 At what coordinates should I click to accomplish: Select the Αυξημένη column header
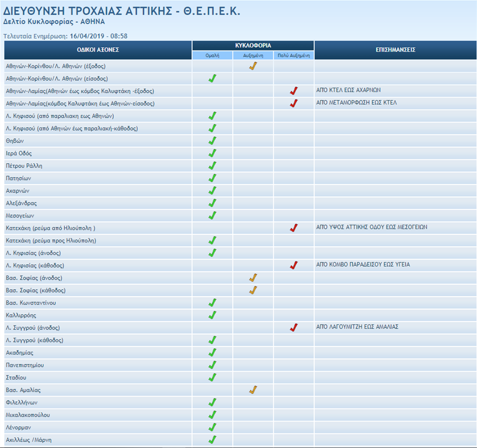click(x=253, y=55)
